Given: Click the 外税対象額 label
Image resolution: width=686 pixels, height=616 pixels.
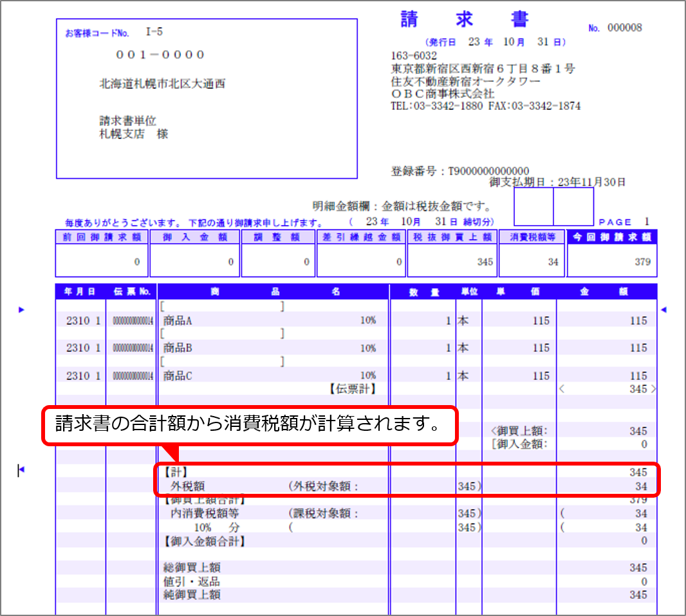Looking at the screenshot, I should click(323, 486).
